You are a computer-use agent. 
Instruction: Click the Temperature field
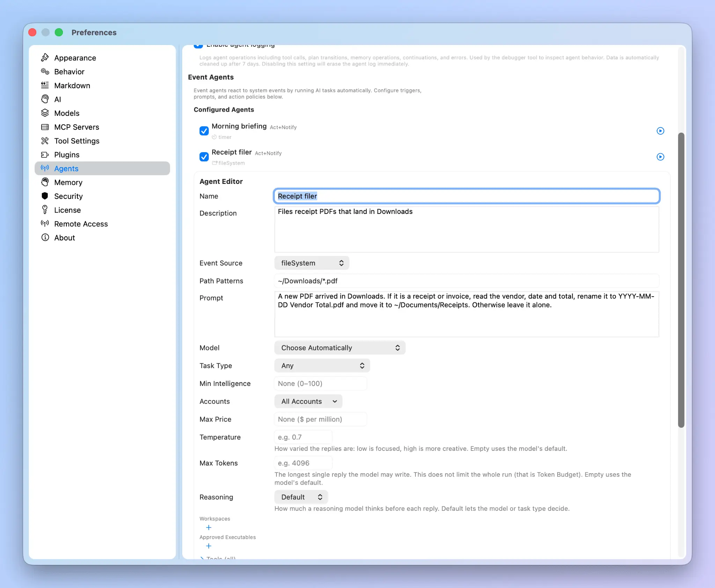tap(303, 437)
